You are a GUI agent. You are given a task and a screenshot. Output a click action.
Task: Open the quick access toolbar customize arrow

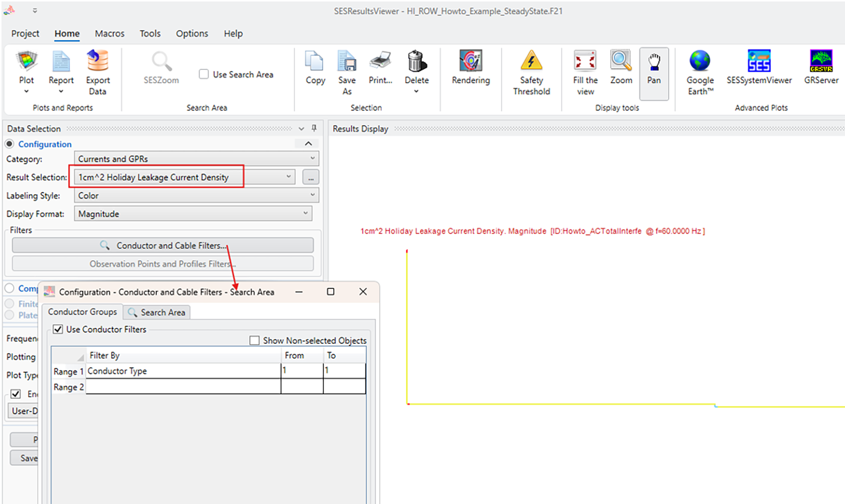click(35, 10)
